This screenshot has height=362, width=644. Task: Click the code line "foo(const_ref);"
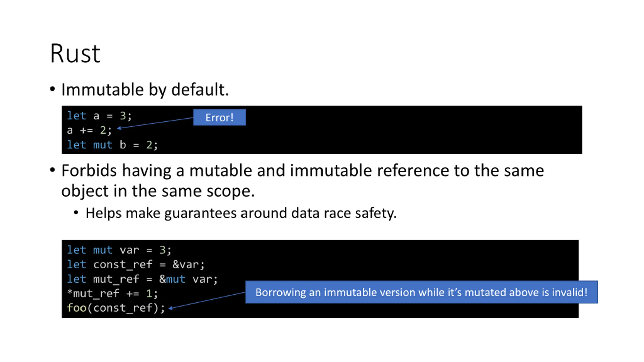coord(116,308)
